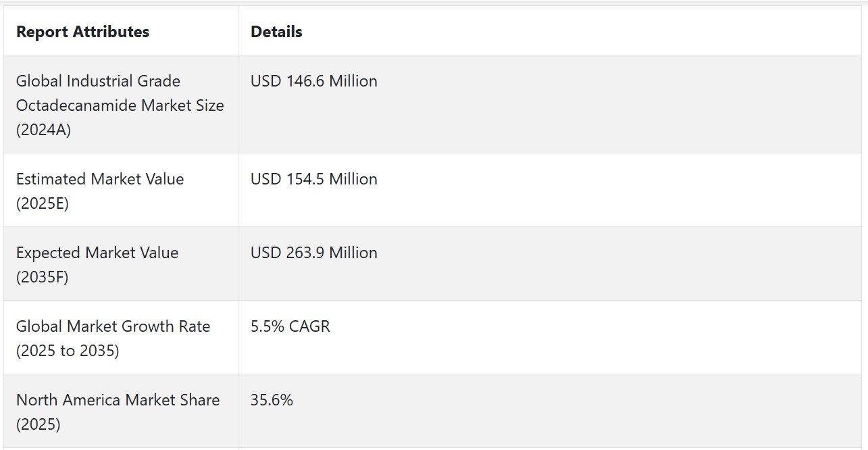The image size is (868, 450).
Task: Select the Global Market Growth Rate cell
Action: [121, 338]
